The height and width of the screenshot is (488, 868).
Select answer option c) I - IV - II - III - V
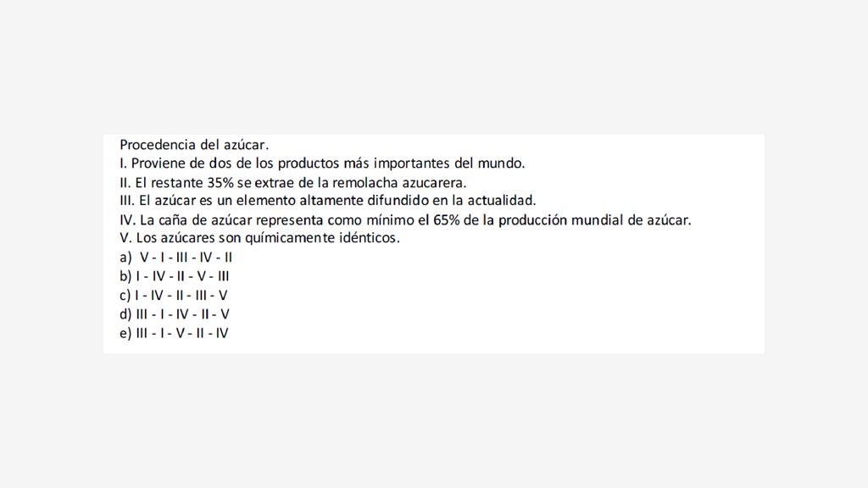(x=173, y=296)
